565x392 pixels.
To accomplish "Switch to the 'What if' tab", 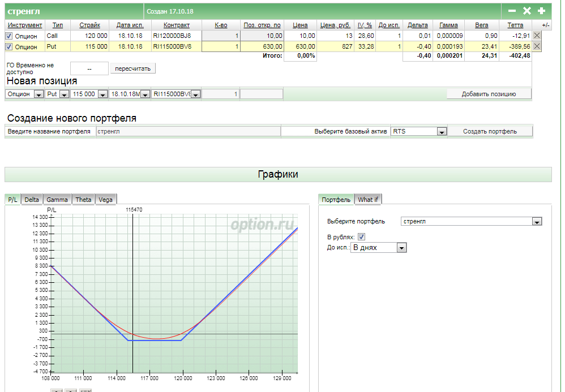I will tap(368, 199).
